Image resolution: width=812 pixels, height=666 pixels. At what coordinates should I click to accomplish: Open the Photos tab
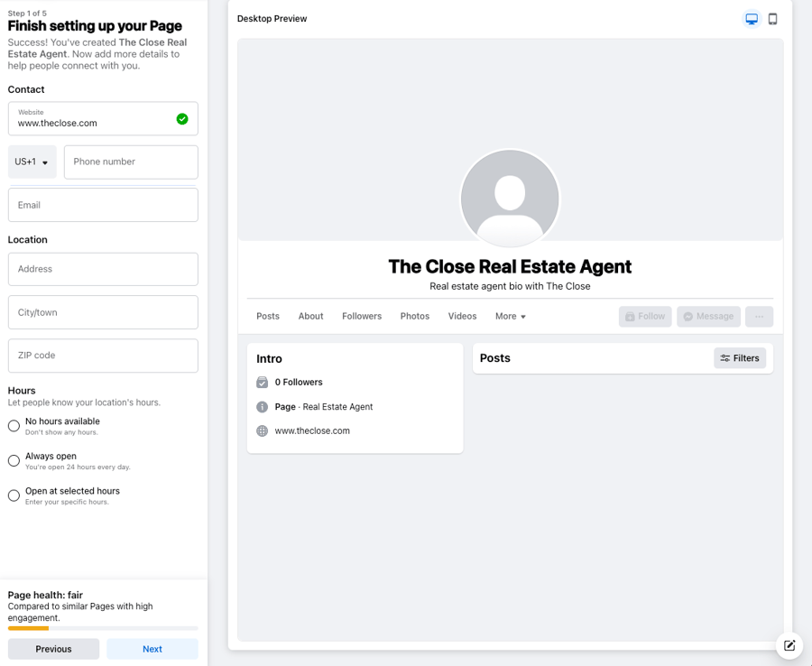coord(414,316)
